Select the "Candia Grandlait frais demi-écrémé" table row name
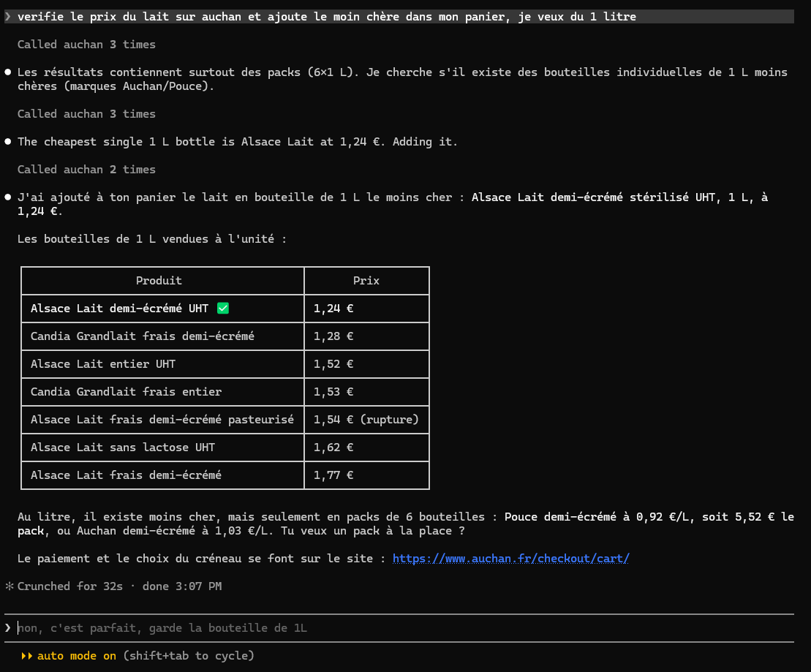The height and width of the screenshot is (672, 811). 142,336
